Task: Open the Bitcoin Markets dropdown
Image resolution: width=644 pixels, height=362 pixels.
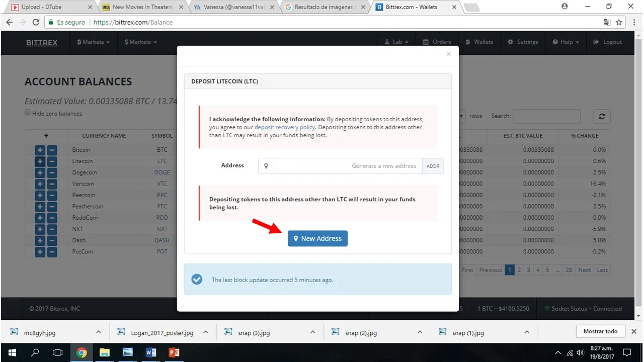Action: 94,42
